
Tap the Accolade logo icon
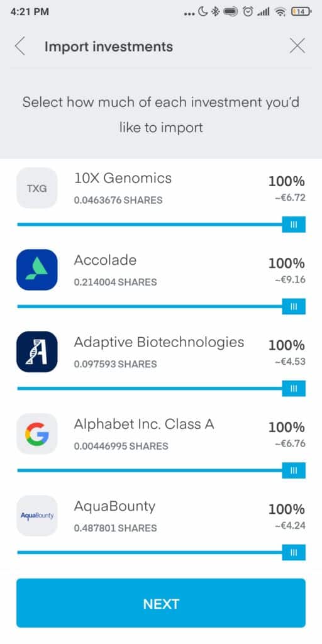coord(37,270)
